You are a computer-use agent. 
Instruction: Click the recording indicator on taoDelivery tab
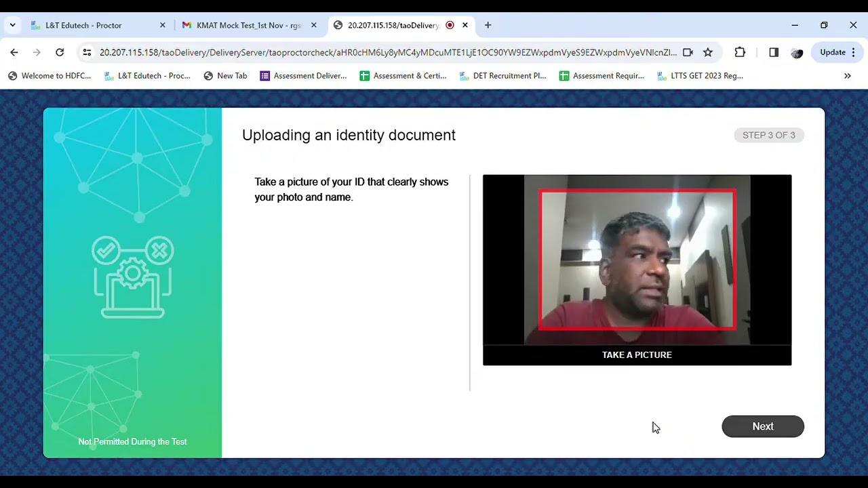(450, 25)
